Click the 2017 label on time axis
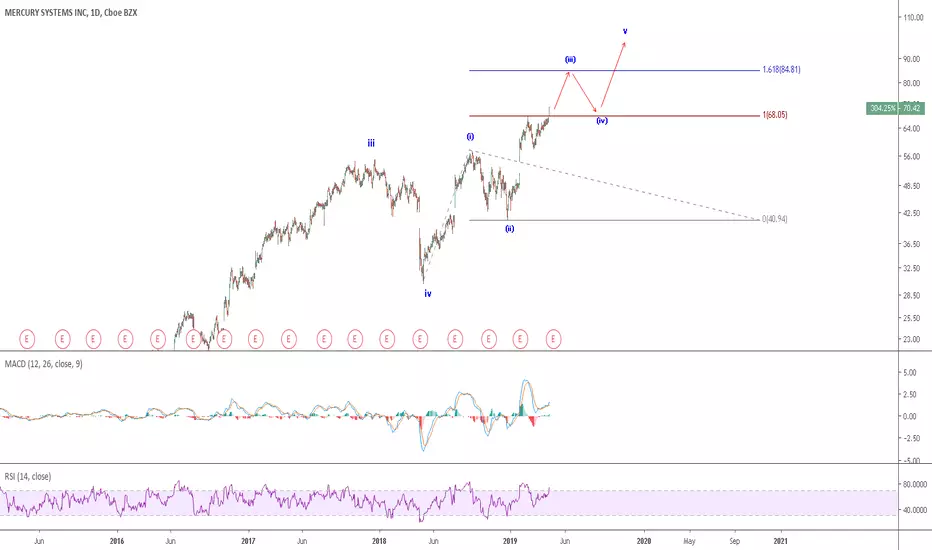 248,541
